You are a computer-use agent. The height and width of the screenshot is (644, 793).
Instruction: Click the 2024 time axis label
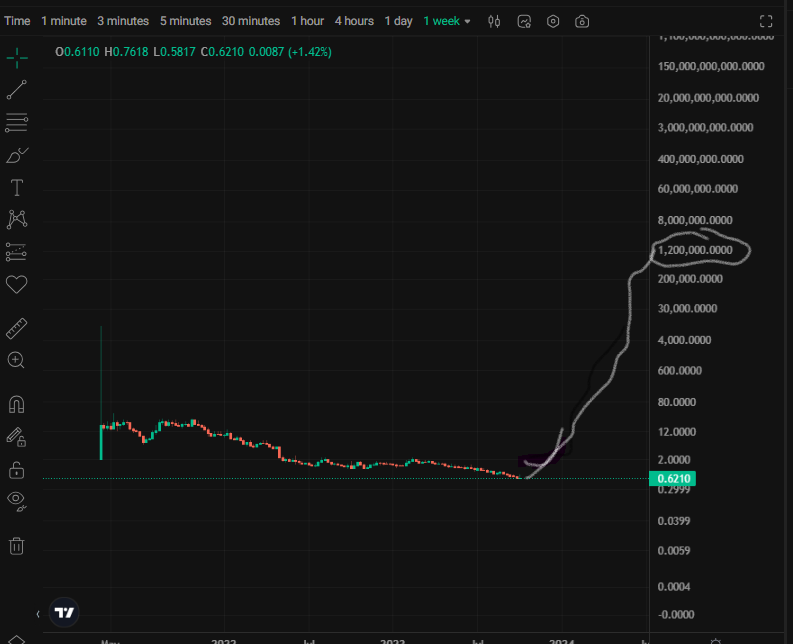click(x=561, y=640)
